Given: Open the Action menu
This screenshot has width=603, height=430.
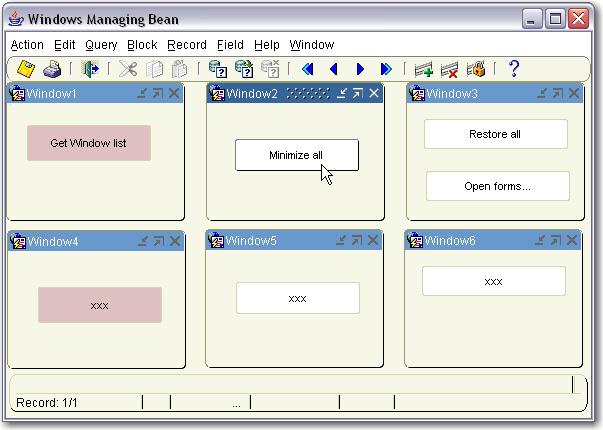Looking at the screenshot, I should point(27,45).
